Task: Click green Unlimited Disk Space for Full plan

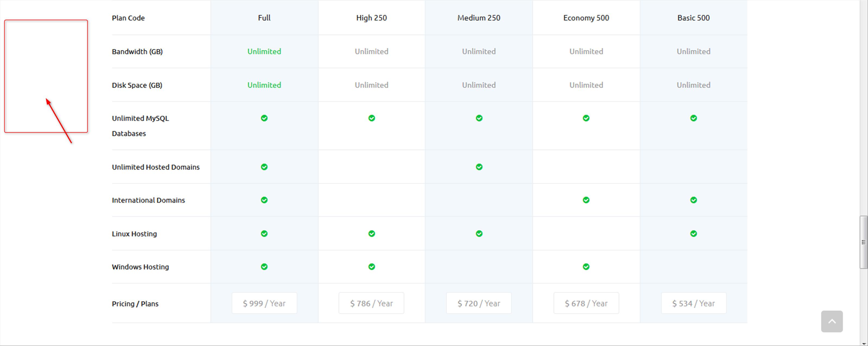Action: tap(264, 85)
